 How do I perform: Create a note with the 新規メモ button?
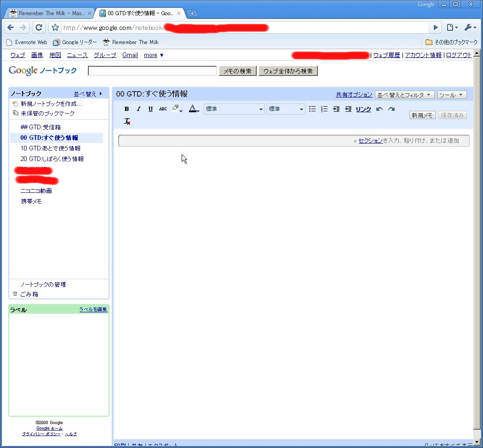422,115
